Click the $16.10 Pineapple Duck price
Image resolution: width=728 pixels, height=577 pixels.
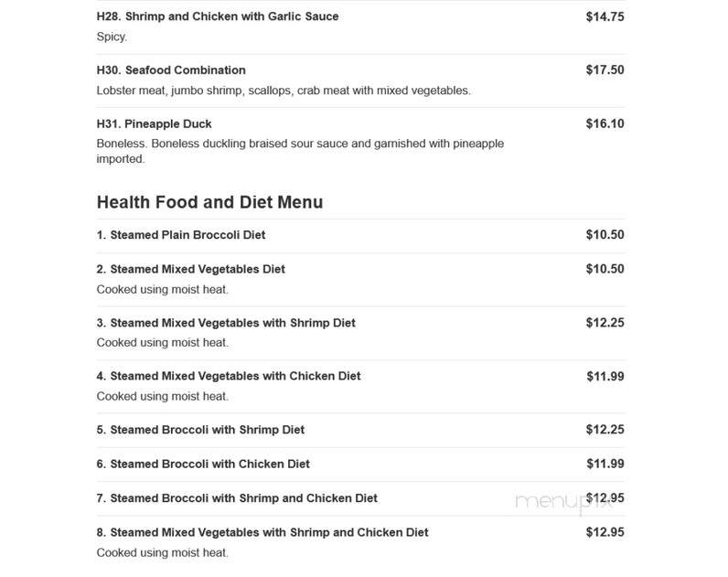pyautogui.click(x=605, y=124)
